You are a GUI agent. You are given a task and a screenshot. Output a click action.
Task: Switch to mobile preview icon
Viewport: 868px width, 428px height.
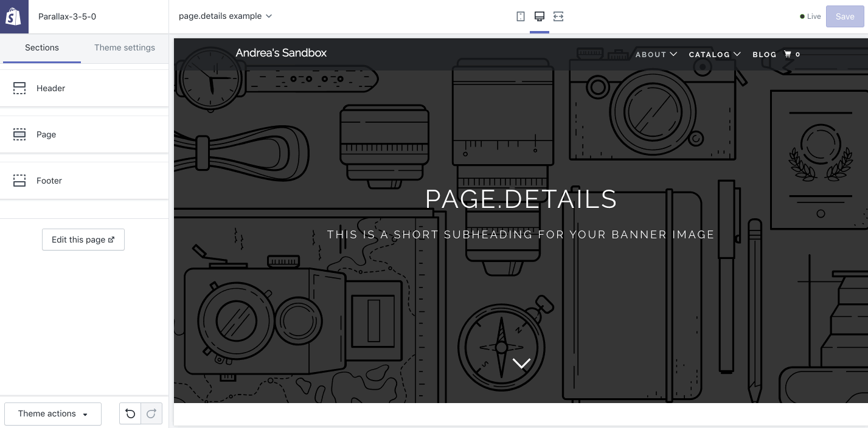click(x=521, y=16)
